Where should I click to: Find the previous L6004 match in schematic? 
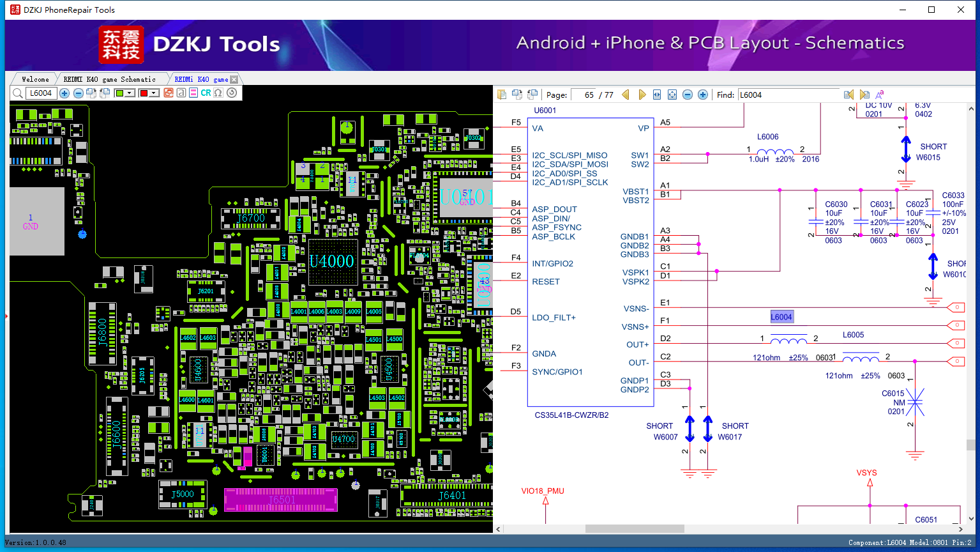click(x=848, y=95)
